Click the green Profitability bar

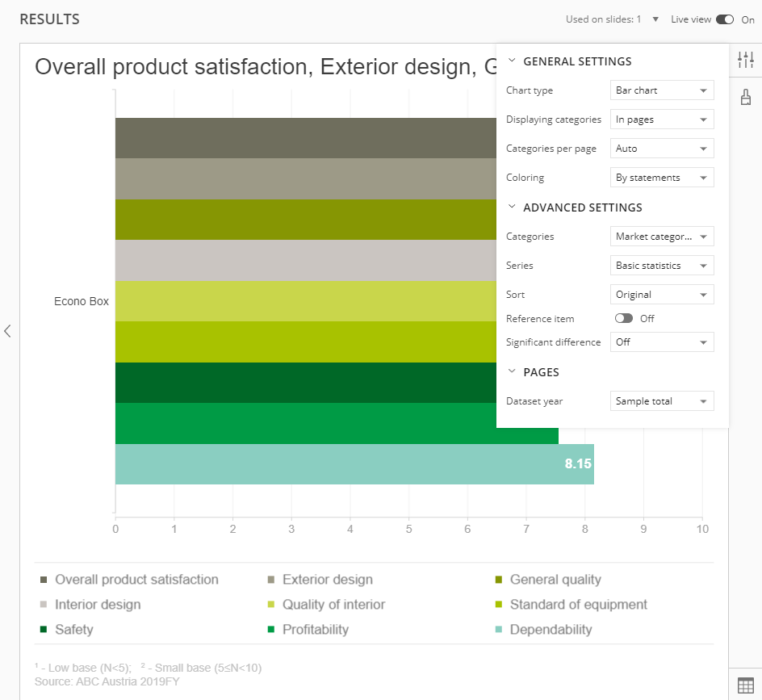click(306, 423)
